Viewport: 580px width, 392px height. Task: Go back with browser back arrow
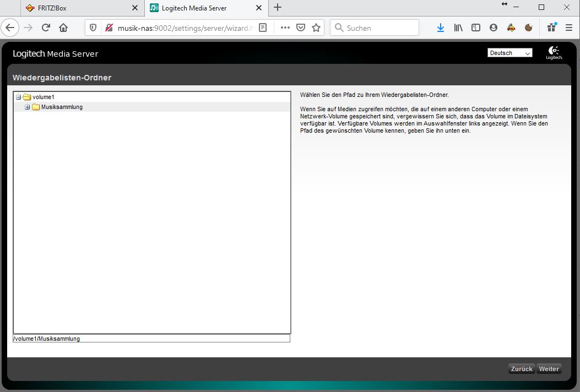(x=10, y=28)
